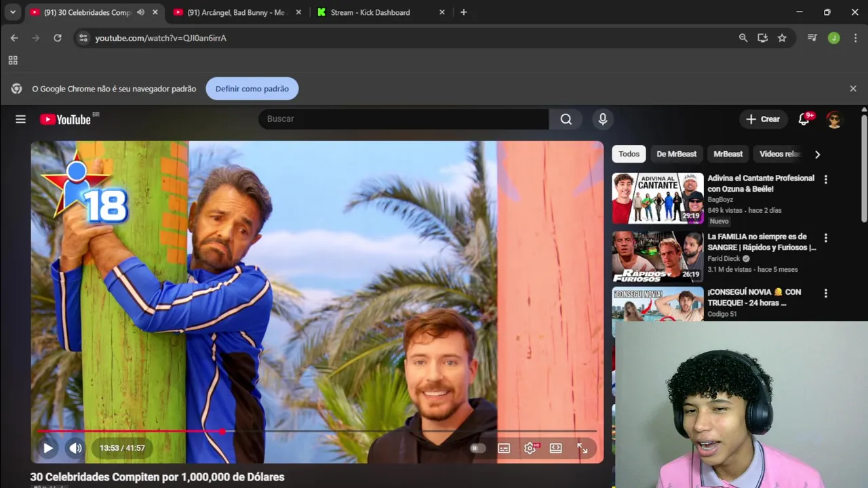
Task: Open player settings gear
Action: click(530, 448)
